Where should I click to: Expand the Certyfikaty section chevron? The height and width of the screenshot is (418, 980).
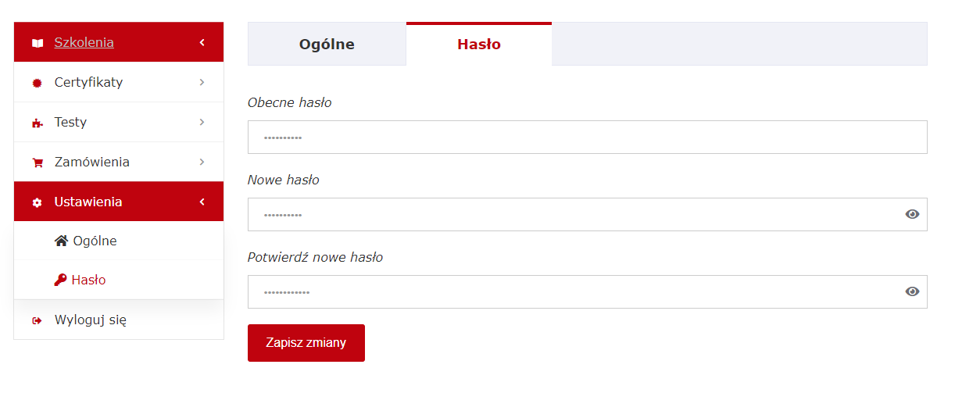point(202,82)
